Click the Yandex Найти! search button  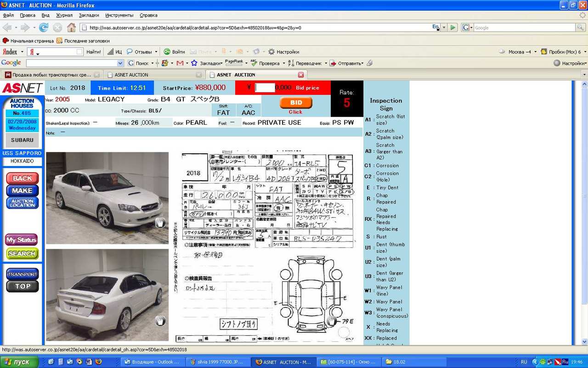(94, 52)
